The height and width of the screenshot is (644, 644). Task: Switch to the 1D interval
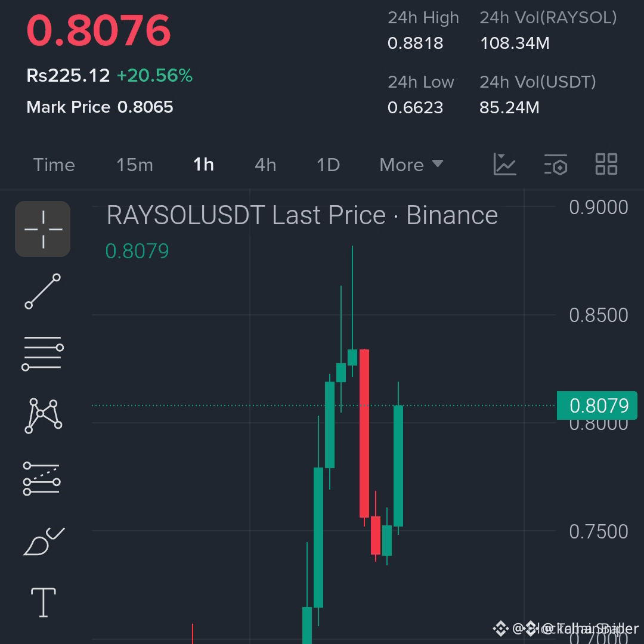[x=328, y=165]
